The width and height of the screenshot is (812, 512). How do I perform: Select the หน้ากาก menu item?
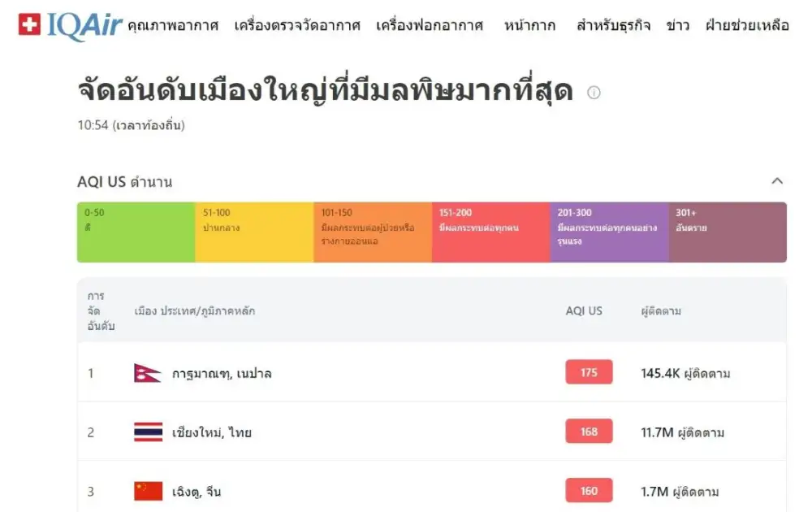tap(530, 25)
